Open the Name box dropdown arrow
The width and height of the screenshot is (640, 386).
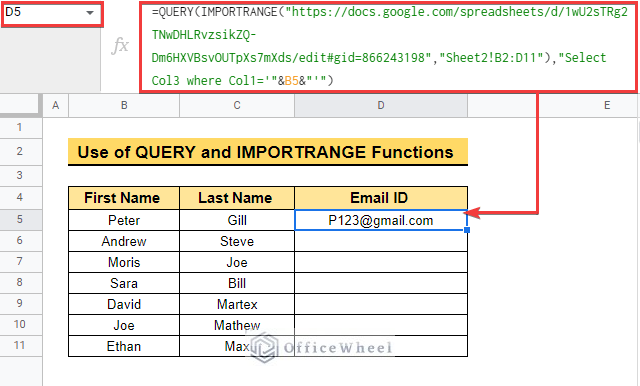pyautogui.click(x=90, y=13)
